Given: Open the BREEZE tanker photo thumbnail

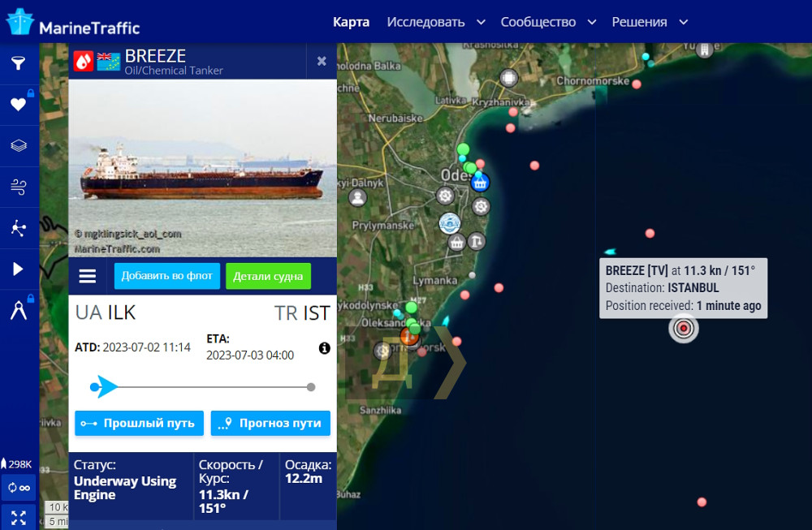Looking at the screenshot, I should click(x=202, y=168).
